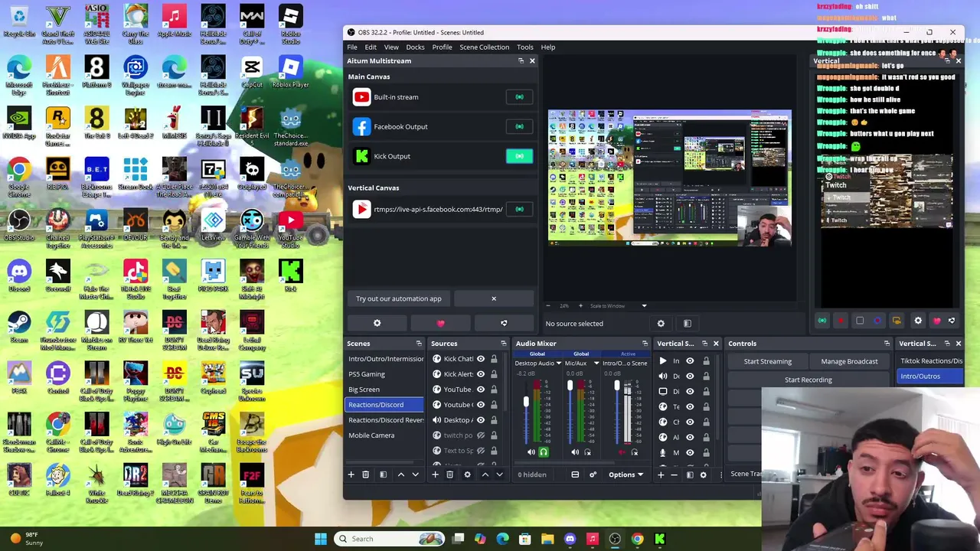The width and height of the screenshot is (980, 551).
Task: Open filters icon next to 'No source selected'
Action: click(x=687, y=324)
